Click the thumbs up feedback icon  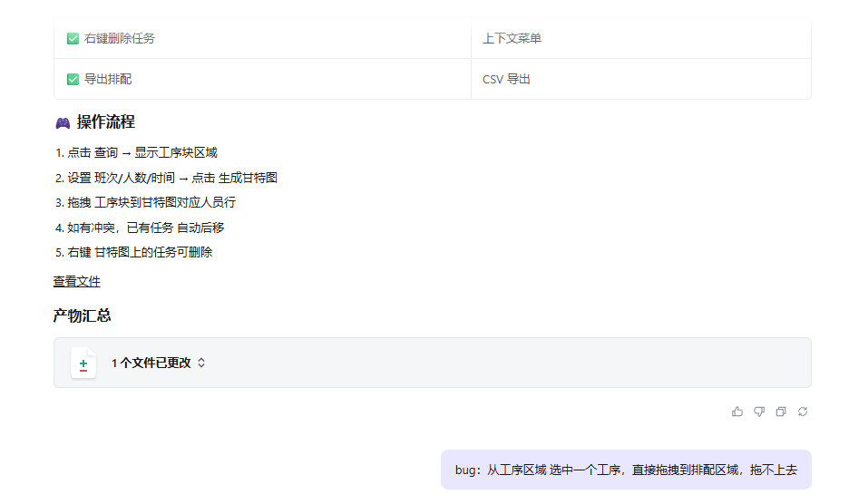[737, 412]
